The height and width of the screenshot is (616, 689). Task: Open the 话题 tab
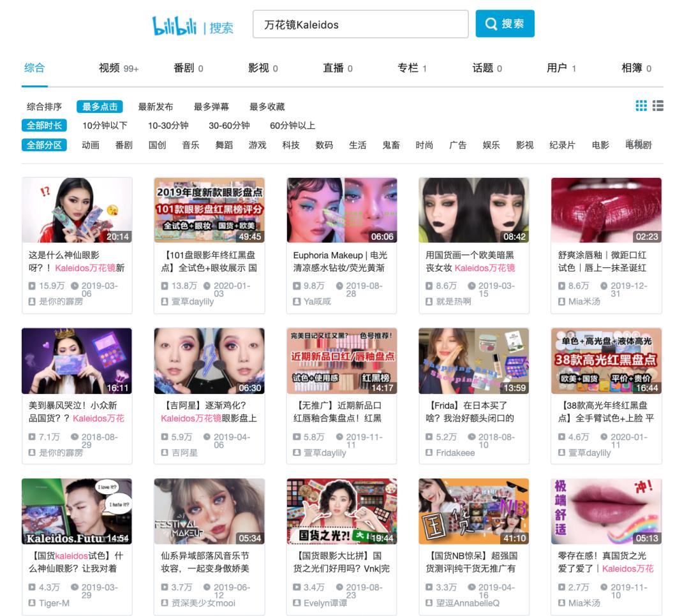click(487, 68)
